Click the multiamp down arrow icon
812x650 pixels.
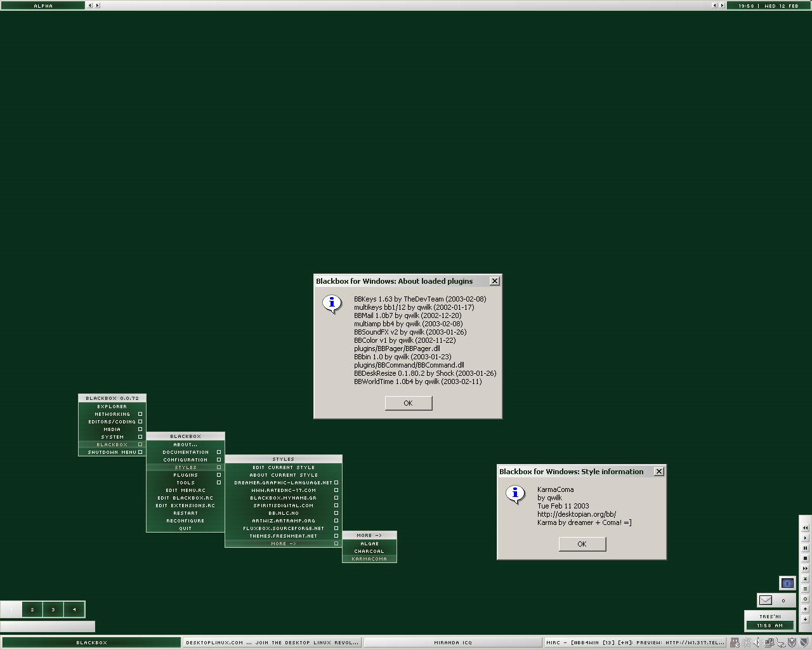[806, 620]
